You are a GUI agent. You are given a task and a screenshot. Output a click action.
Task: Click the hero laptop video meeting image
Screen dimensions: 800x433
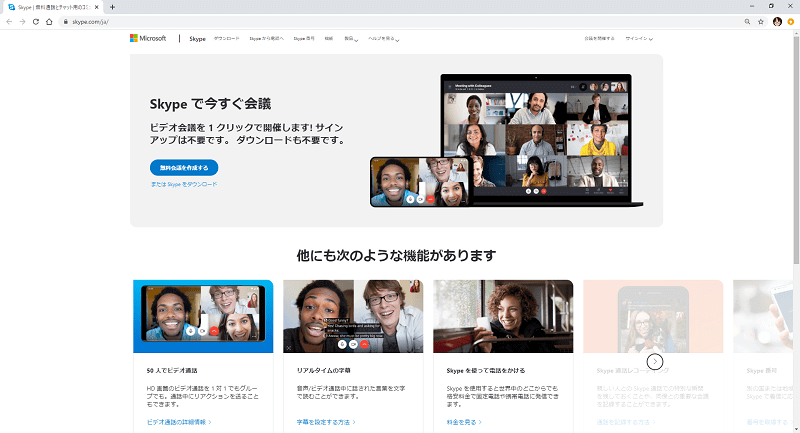tap(536, 140)
